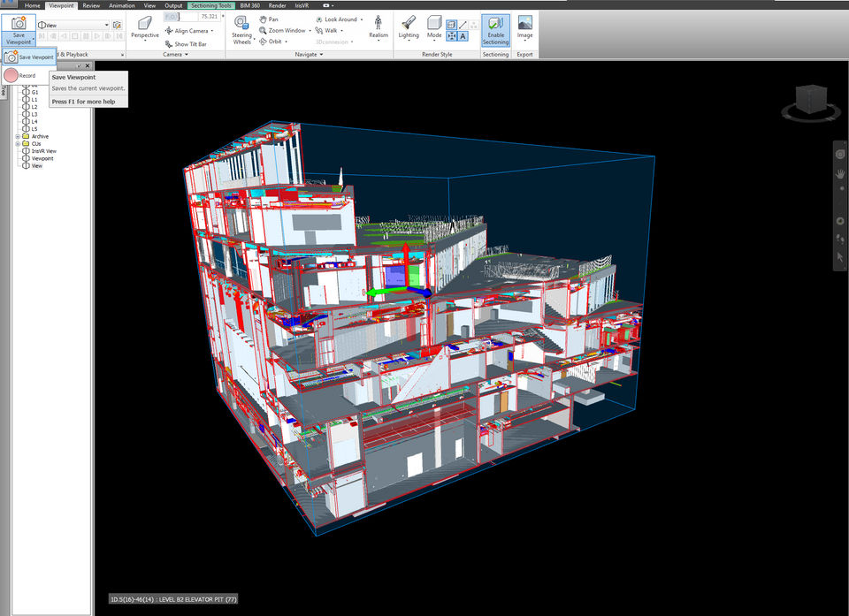Open the Sectioning Tools tab
This screenshot has width=849, height=616.
click(210, 5)
